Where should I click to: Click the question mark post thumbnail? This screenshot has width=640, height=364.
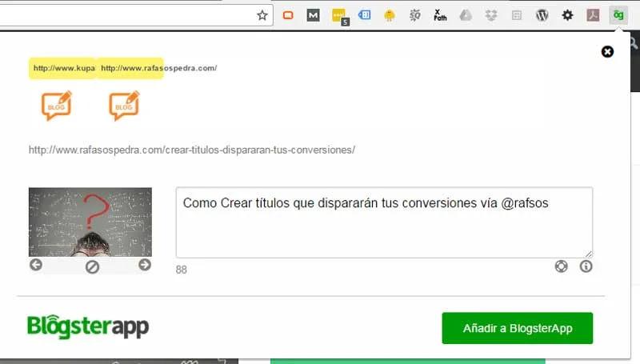coord(90,222)
